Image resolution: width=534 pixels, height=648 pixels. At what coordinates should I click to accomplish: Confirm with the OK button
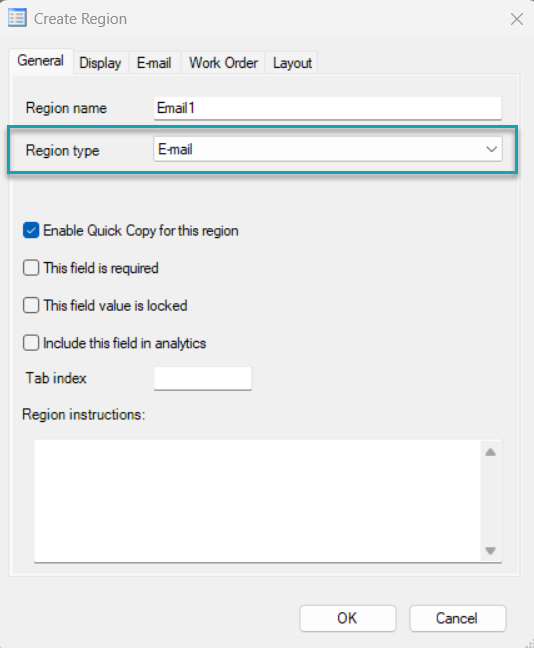tap(348, 618)
